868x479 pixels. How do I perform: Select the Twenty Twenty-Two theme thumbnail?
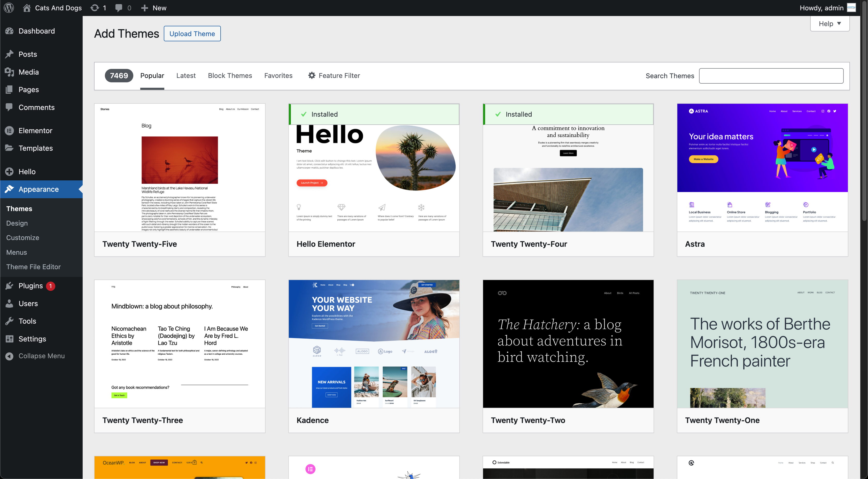point(568,344)
